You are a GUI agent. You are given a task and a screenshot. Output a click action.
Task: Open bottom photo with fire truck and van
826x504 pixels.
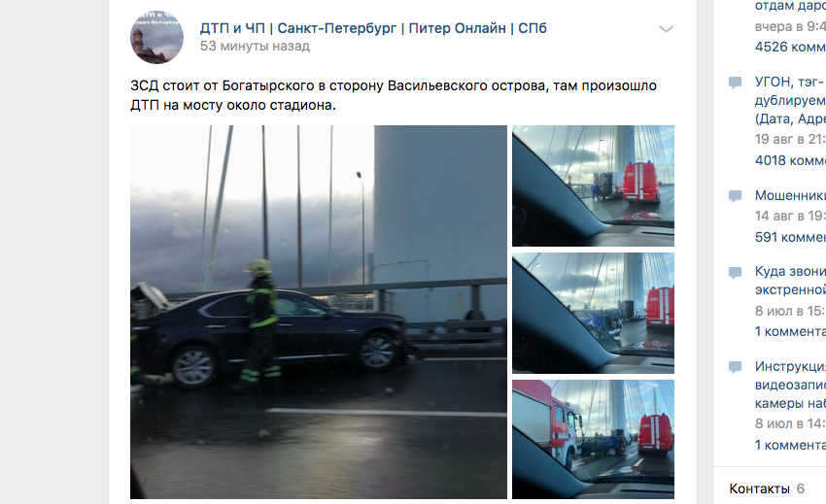coord(593,439)
